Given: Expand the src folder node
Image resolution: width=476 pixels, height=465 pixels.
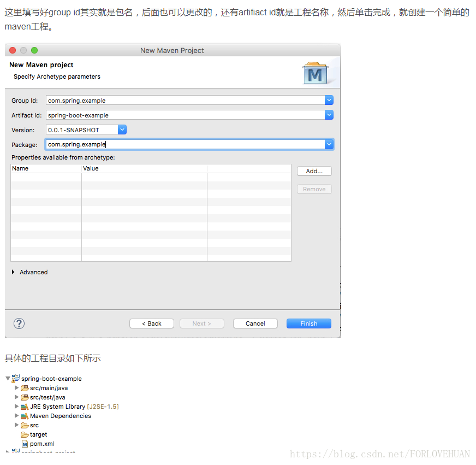Looking at the screenshot, I should click(x=17, y=425).
